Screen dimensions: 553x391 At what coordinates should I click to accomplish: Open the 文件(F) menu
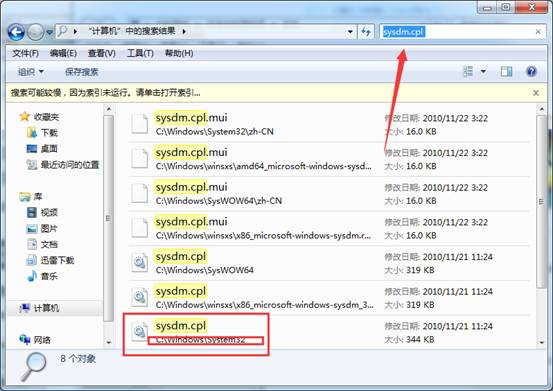click(25, 53)
